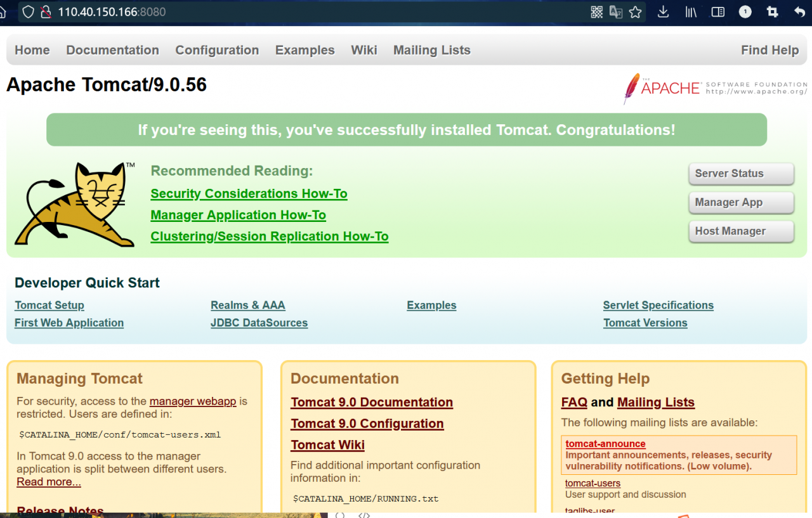Open the browser downloads panel
This screenshot has height=518, width=812.
pyautogui.click(x=663, y=11)
